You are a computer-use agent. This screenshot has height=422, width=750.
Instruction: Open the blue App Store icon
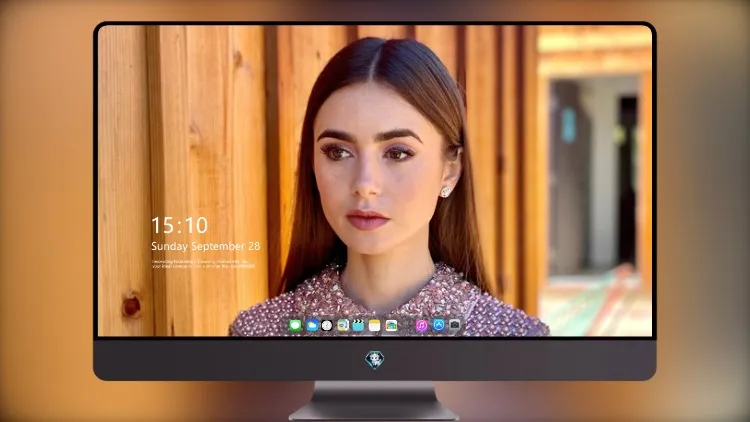coord(439,325)
